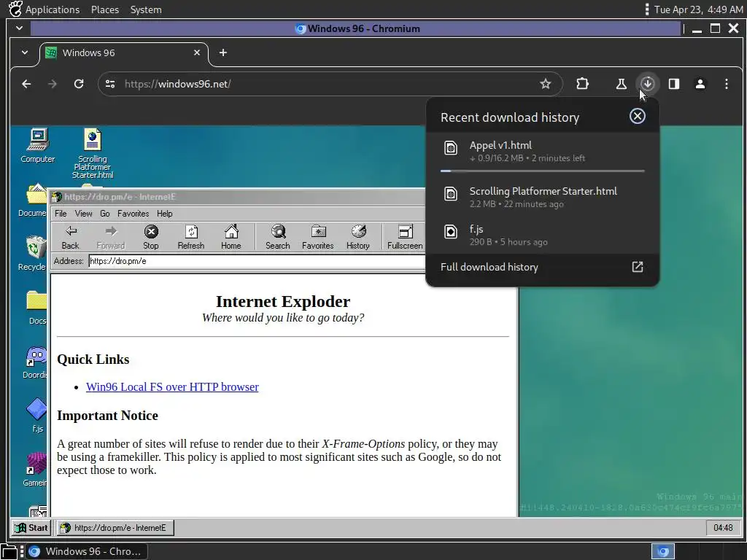Toggle Chromium side panel icon
Image resolution: width=747 pixels, height=560 pixels.
[x=673, y=84]
